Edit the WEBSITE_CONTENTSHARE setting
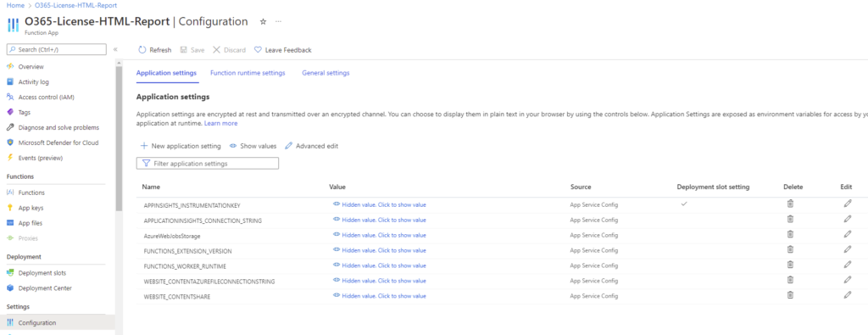868x335 pixels. click(x=847, y=295)
